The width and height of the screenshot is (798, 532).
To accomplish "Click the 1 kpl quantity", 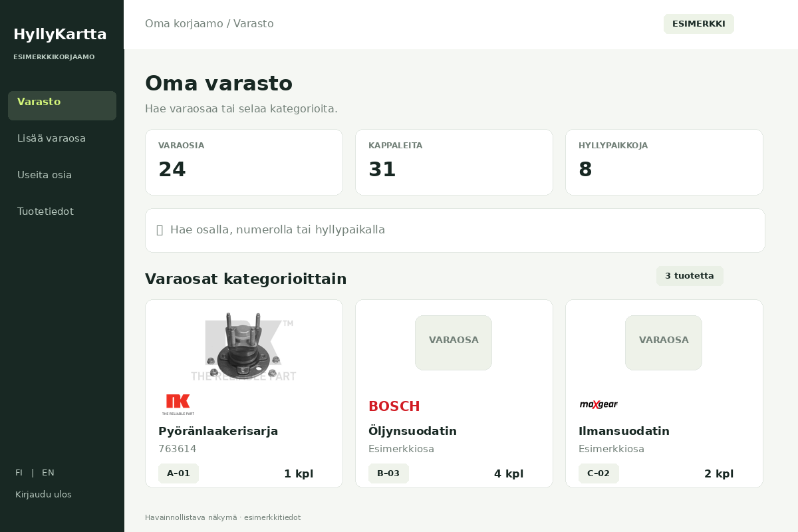I will [299, 474].
